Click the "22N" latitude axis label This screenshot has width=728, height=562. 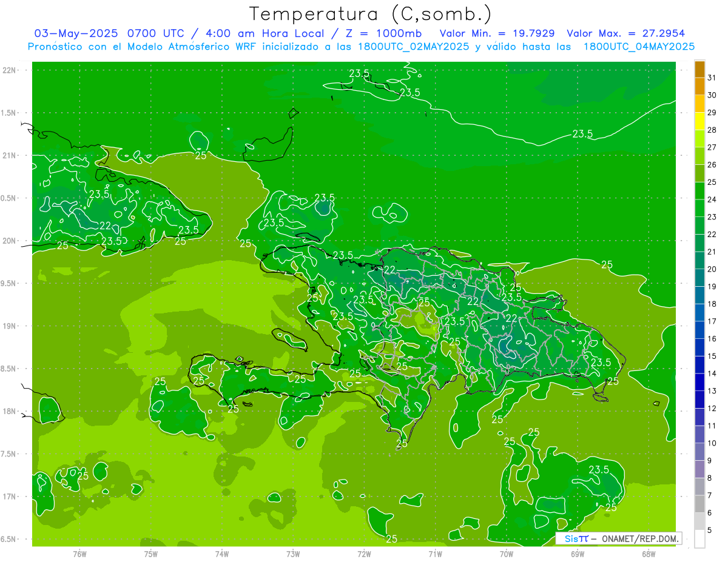[x=9, y=70]
